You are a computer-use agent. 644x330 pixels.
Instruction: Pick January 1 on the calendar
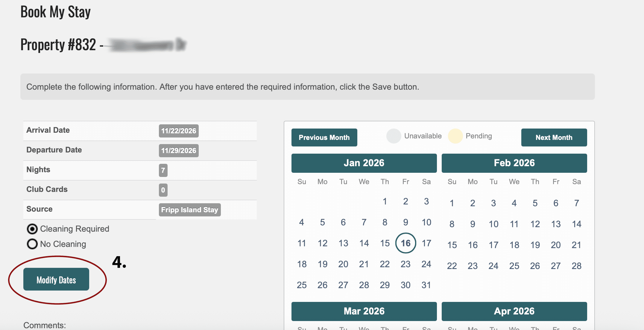click(x=385, y=201)
